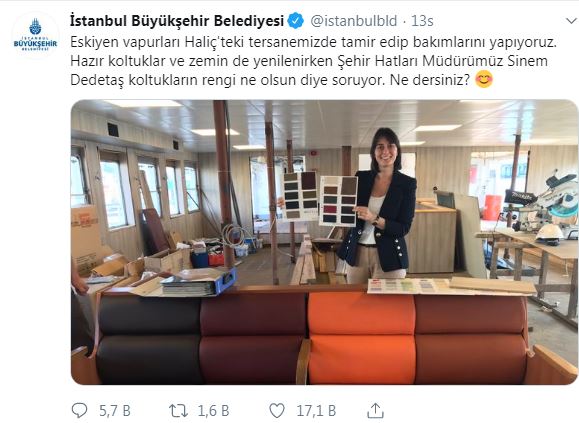Like the tweet with the heart icon

[277, 410]
